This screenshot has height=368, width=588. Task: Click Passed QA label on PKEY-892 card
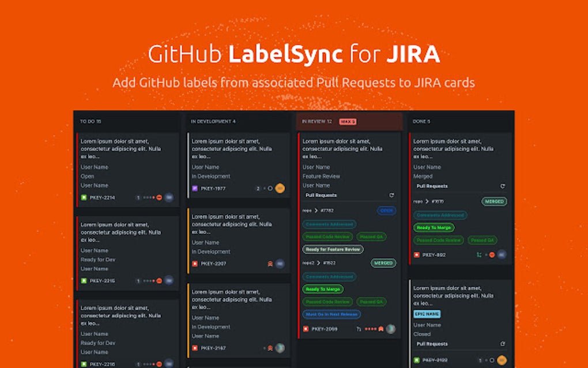coord(483,240)
